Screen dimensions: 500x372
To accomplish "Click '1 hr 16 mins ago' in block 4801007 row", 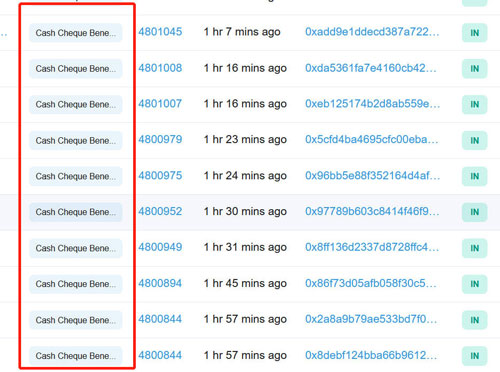I will pos(245,104).
